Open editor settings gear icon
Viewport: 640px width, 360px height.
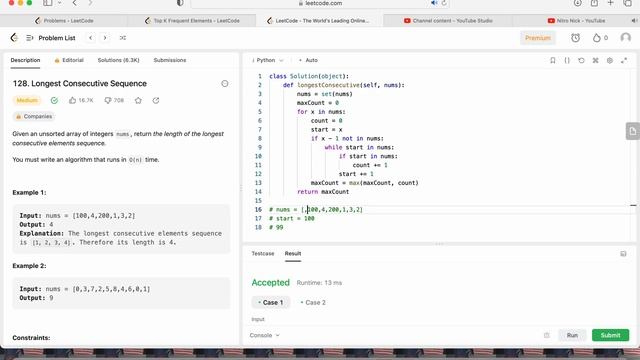tap(610, 60)
